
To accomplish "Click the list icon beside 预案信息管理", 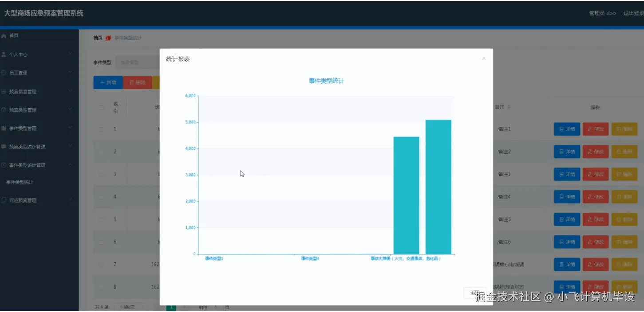I will pyautogui.click(x=4, y=92).
